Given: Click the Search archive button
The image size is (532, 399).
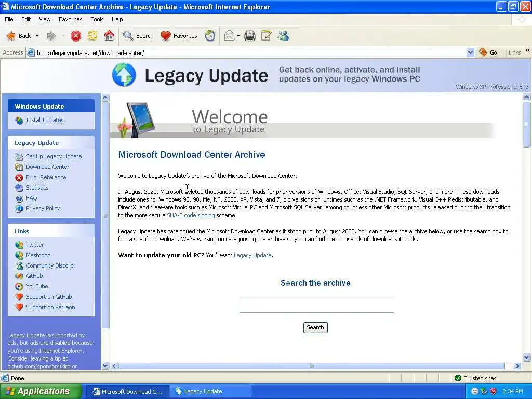Looking at the screenshot, I should point(315,327).
